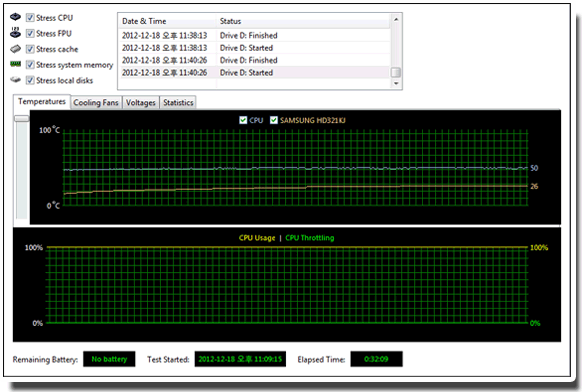Select the 11:40:26 Drive D: Finished row

click(254, 60)
